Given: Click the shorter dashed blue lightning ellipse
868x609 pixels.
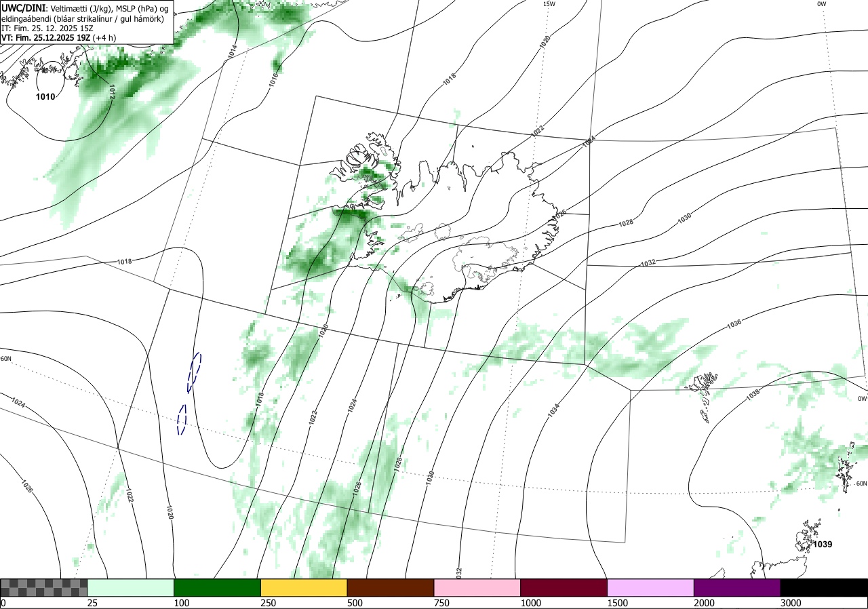Looking at the screenshot, I should coord(182,420).
